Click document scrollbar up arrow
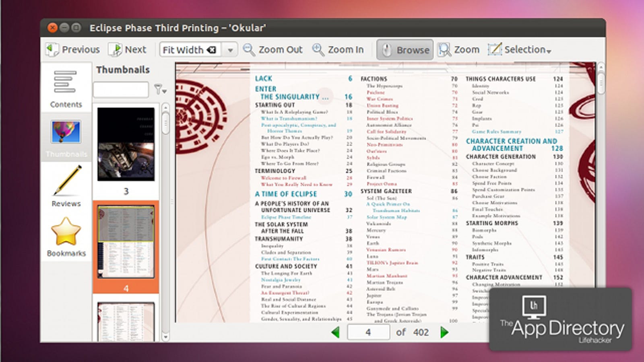Screen dimensions: 644x362 click(x=601, y=67)
